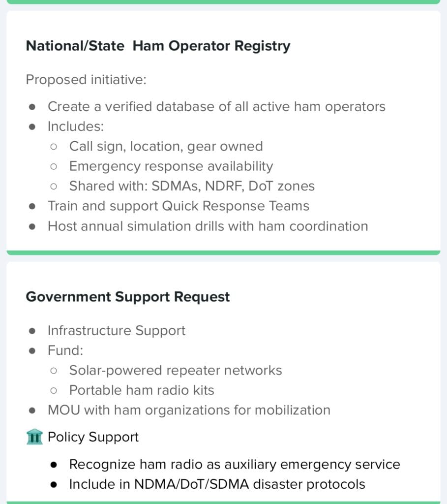The height and width of the screenshot is (504, 447).
Task: Click 'Create a verified database' bullet
Action: tap(216, 106)
